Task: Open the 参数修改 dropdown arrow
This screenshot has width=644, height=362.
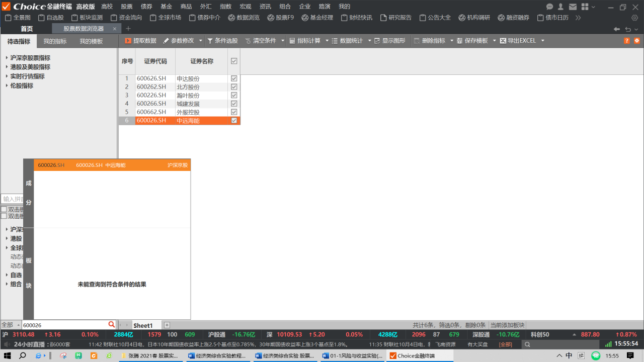Action: [x=201, y=41]
